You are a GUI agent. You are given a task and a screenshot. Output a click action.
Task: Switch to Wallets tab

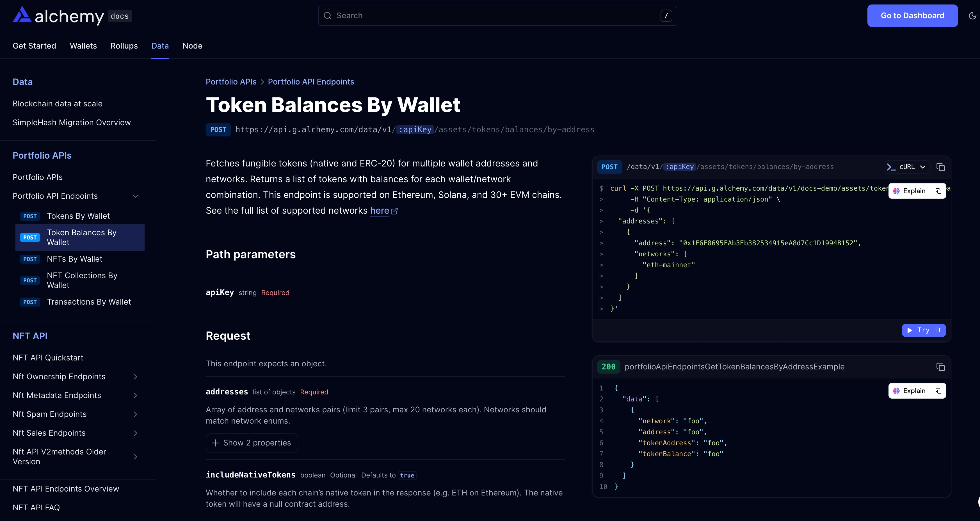point(83,46)
